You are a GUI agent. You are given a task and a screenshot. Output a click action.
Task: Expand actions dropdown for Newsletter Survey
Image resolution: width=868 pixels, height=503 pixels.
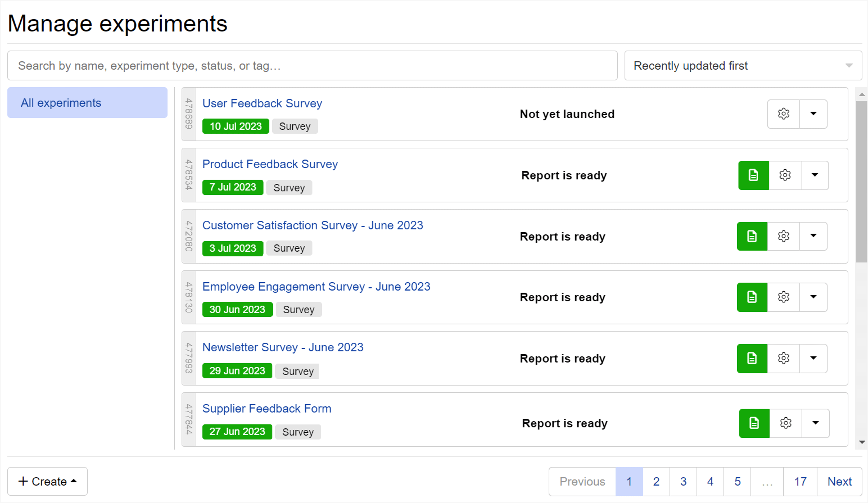pyautogui.click(x=813, y=358)
